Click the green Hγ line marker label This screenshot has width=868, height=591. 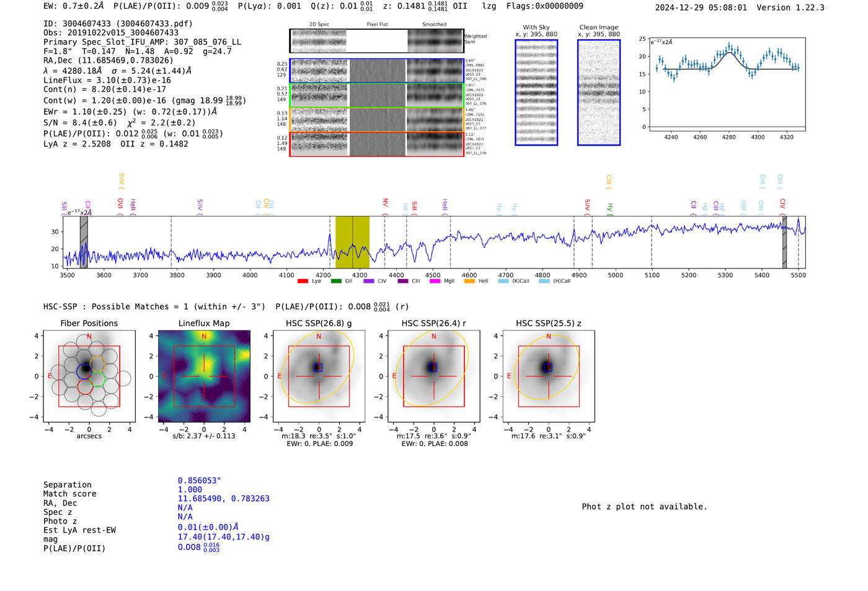610,207
